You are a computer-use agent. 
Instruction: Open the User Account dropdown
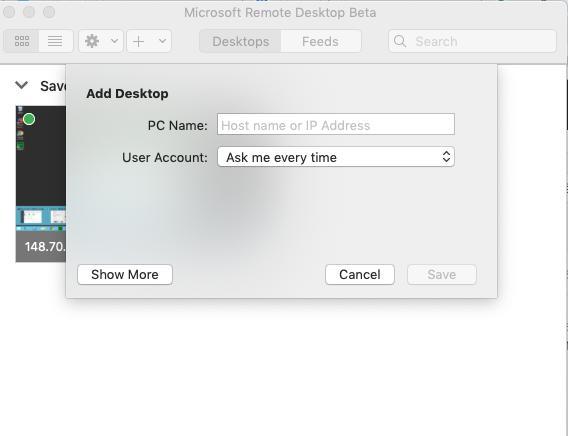[x=336, y=157]
